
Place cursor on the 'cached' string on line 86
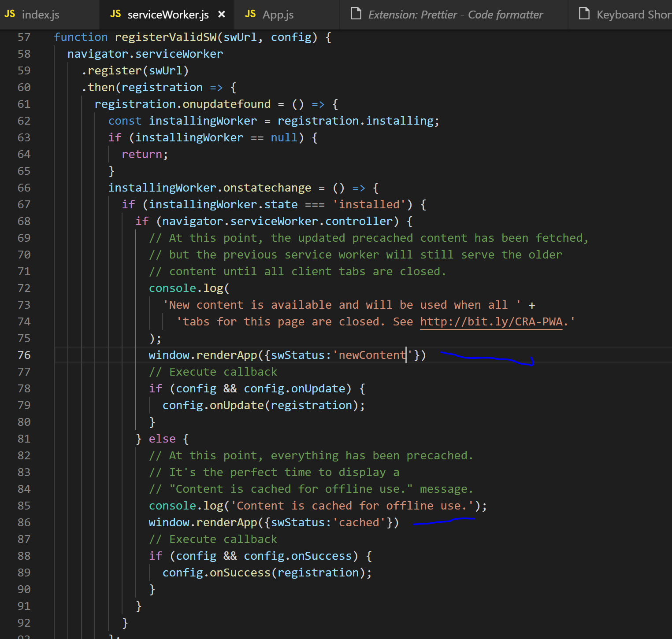(x=360, y=522)
